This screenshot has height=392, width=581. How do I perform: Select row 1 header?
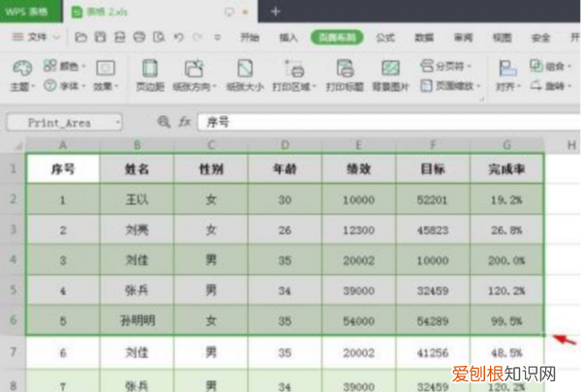(x=13, y=169)
